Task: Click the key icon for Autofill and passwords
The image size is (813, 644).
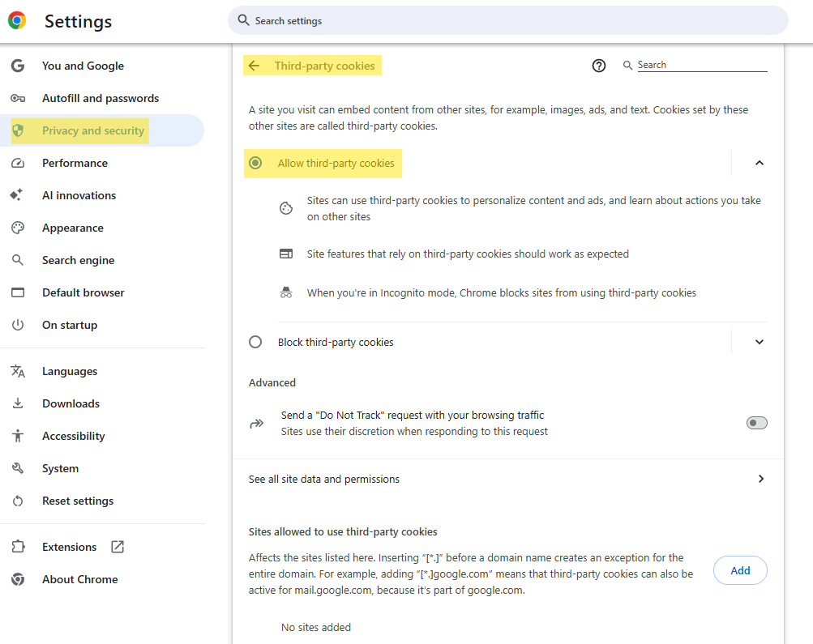Action: (x=18, y=98)
